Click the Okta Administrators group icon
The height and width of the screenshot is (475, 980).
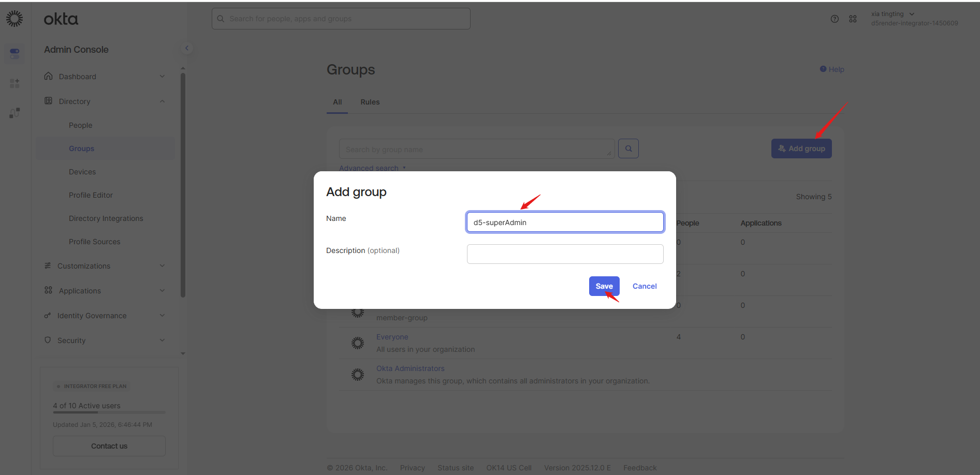coord(358,375)
